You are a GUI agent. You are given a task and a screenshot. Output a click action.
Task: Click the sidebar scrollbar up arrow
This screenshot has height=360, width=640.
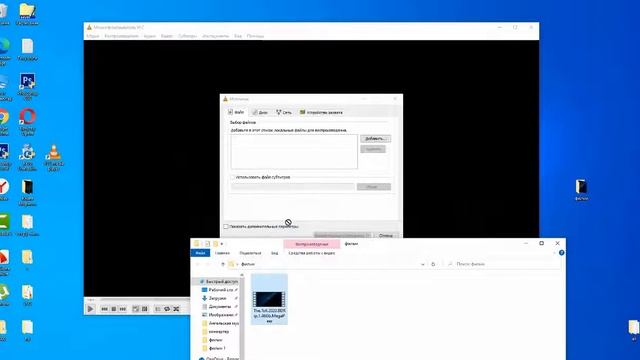point(242,276)
